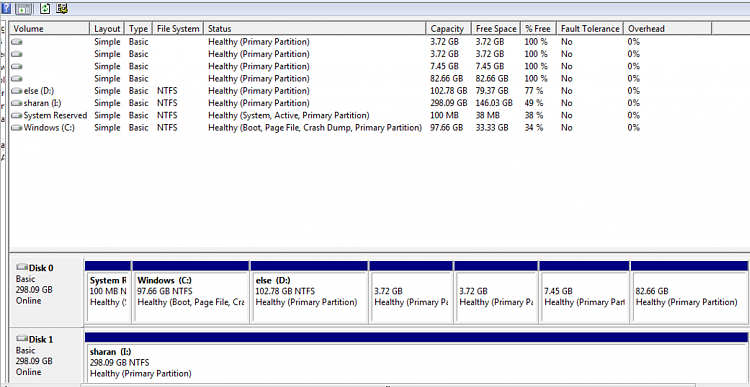
Task: Click the free space value 146.03 GB
Action: [x=494, y=103]
